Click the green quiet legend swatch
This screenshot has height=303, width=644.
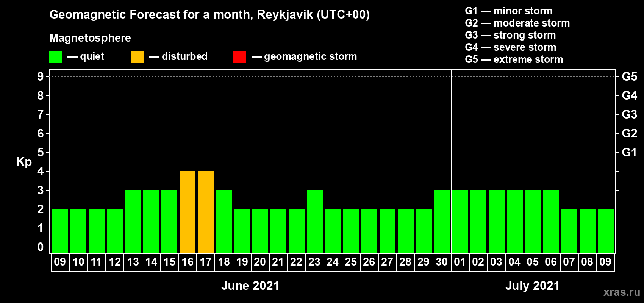pyautogui.click(x=55, y=57)
